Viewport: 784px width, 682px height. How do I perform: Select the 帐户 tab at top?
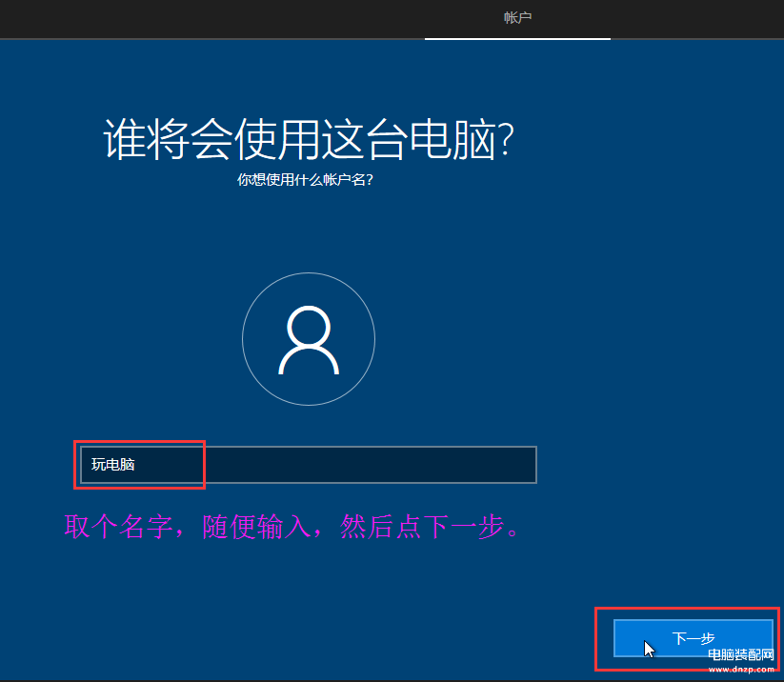[x=517, y=18]
